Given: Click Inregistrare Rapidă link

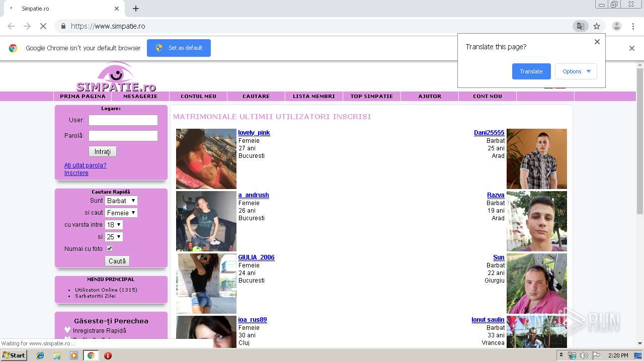Looking at the screenshot, I should (100, 331).
